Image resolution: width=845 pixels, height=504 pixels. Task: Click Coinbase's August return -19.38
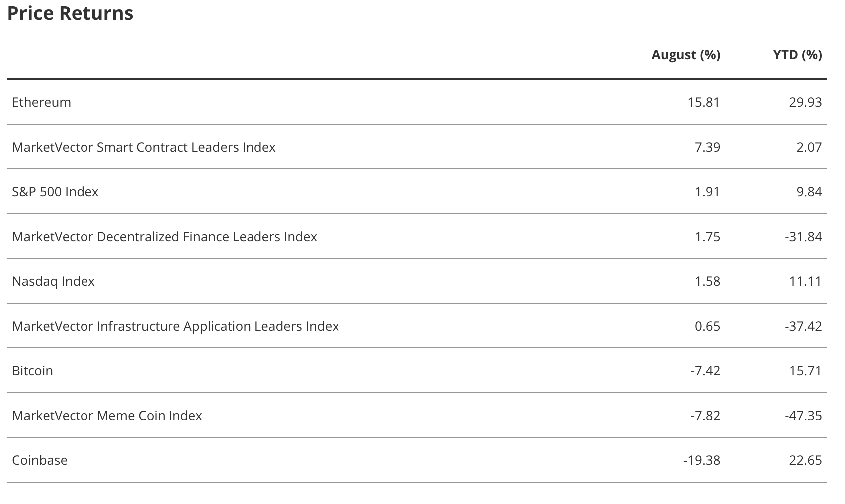[701, 460]
